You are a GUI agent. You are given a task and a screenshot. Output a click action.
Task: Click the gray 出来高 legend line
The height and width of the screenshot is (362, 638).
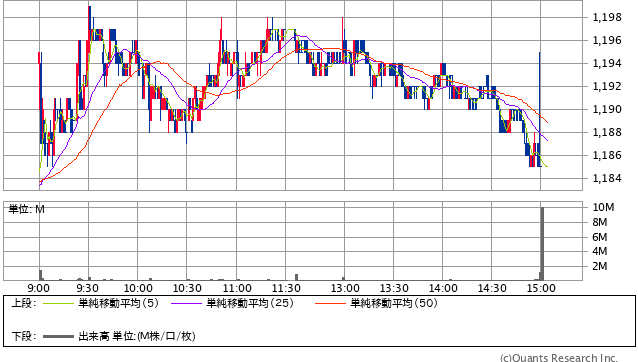pyautogui.click(x=58, y=337)
